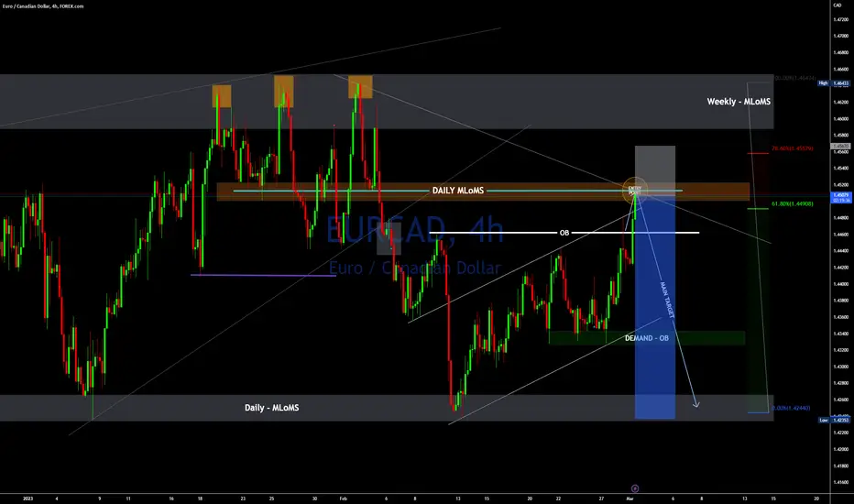Click the 30 date label on time axis
The width and height of the screenshot is (854, 504).
click(x=315, y=499)
